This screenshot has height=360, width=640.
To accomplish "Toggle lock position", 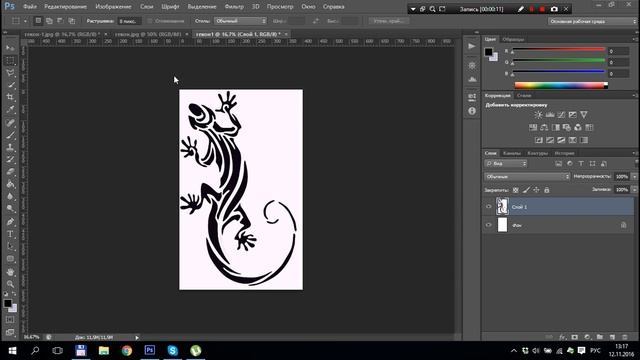I will 536,190.
